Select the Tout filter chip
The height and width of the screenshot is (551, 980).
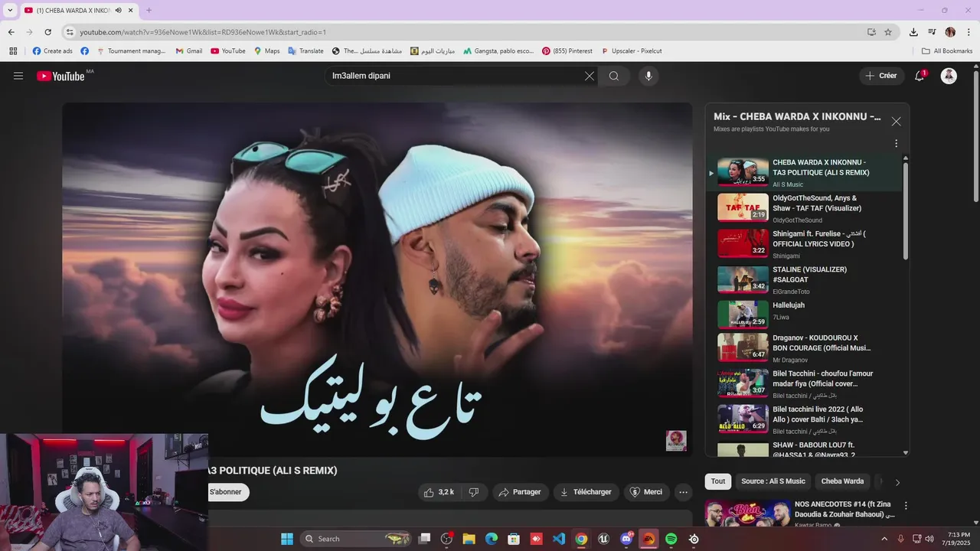click(718, 481)
